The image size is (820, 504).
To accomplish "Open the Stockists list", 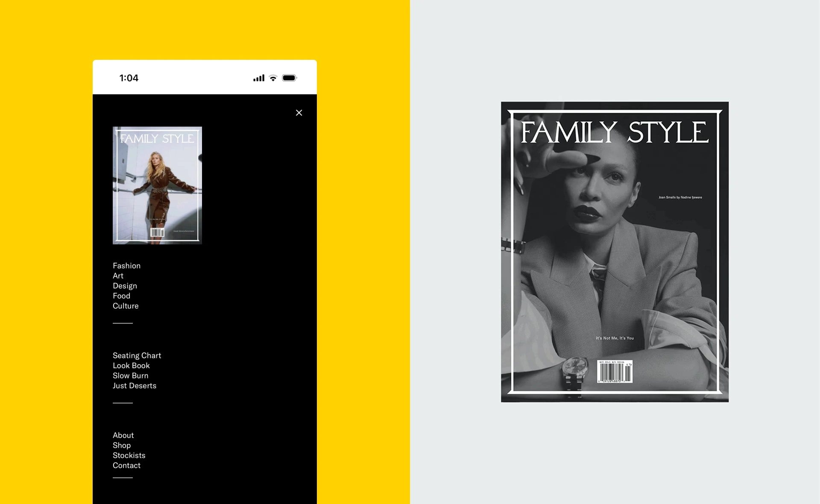I will click(x=129, y=455).
